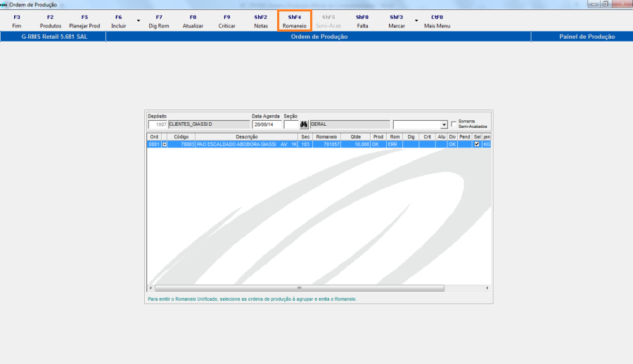This screenshot has height=364, width=633.
Task: Click the Sel column header
Action: (x=477, y=137)
